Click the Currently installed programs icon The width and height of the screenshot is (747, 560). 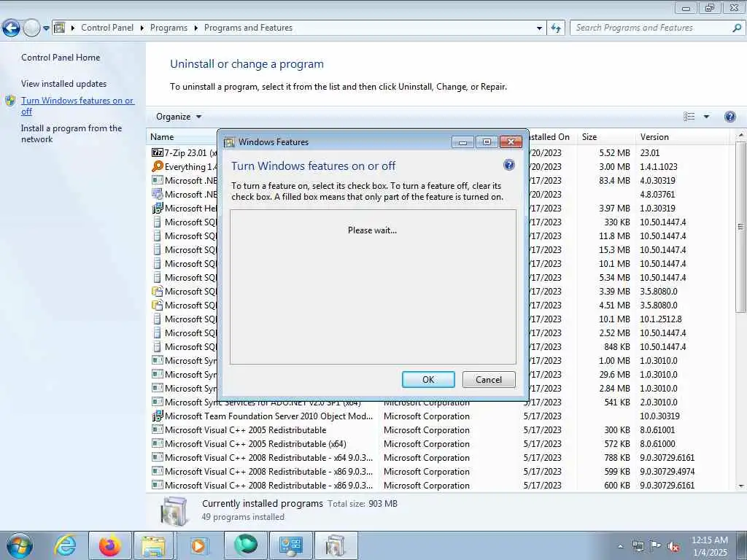coord(174,510)
